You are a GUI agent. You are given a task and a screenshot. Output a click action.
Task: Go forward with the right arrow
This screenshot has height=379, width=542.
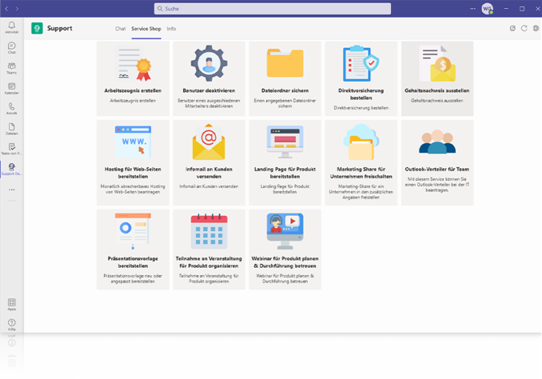(17, 8)
